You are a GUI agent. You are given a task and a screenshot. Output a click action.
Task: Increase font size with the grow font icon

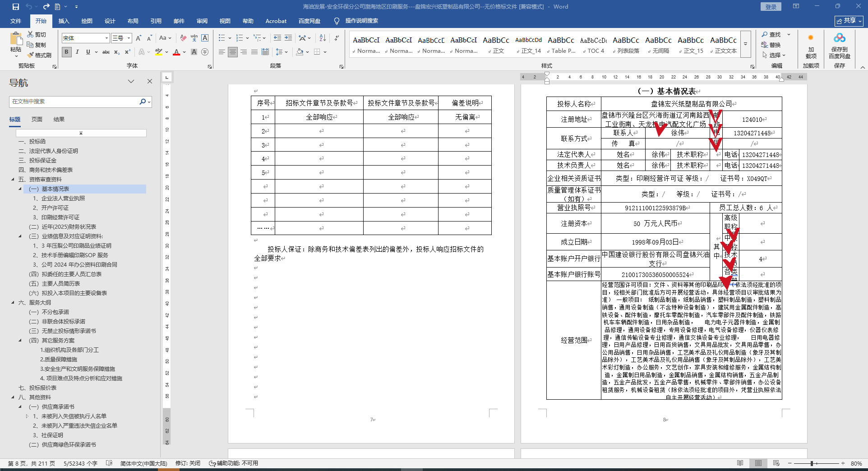(x=139, y=38)
